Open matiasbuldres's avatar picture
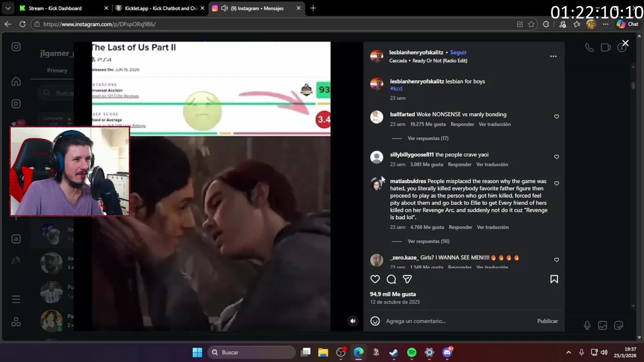Screen dimensions: 644x362 [377, 184]
